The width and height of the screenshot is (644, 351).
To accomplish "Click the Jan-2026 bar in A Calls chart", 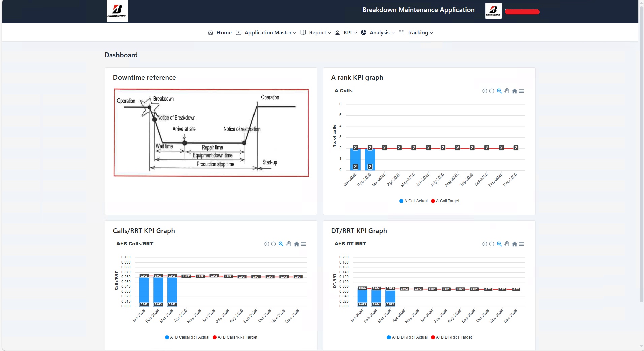I will click(x=355, y=159).
